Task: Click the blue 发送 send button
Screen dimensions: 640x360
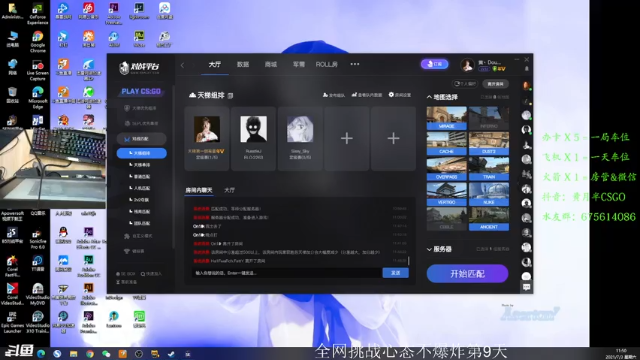Action: 396,273
